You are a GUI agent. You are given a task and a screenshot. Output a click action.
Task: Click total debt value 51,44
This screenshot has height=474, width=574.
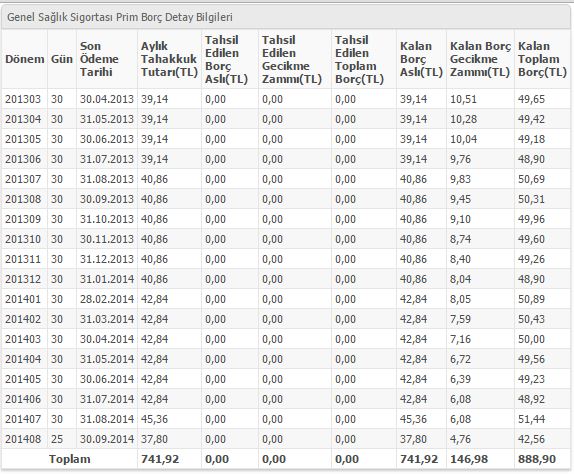coord(531,419)
